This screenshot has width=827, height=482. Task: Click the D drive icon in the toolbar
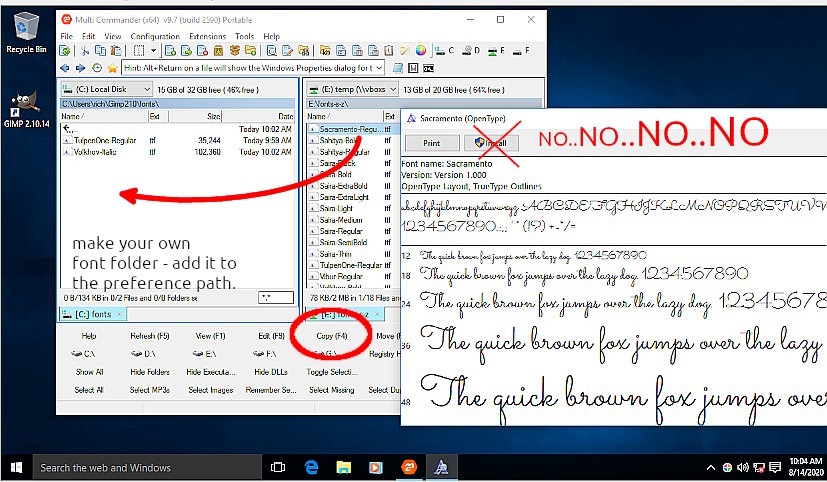pos(471,51)
